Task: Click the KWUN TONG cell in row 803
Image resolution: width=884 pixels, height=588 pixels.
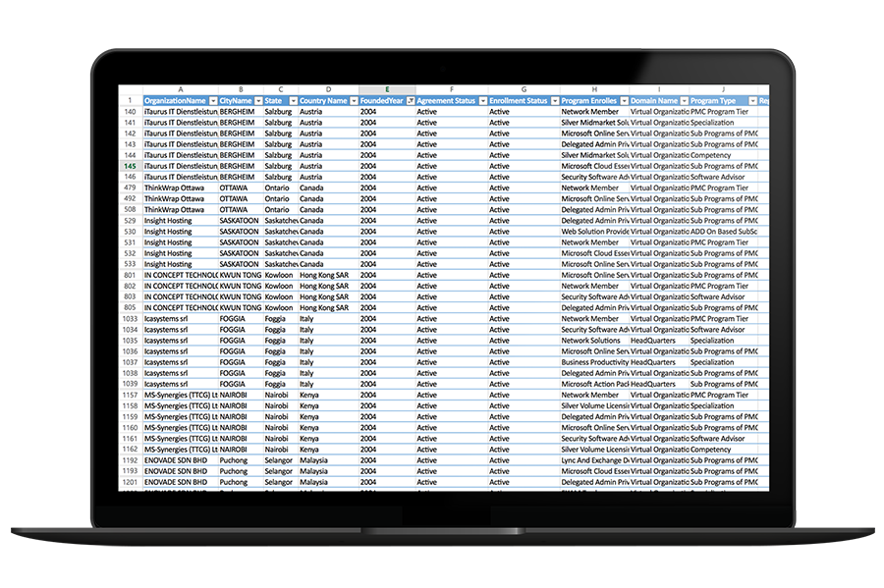Action: 241,296
